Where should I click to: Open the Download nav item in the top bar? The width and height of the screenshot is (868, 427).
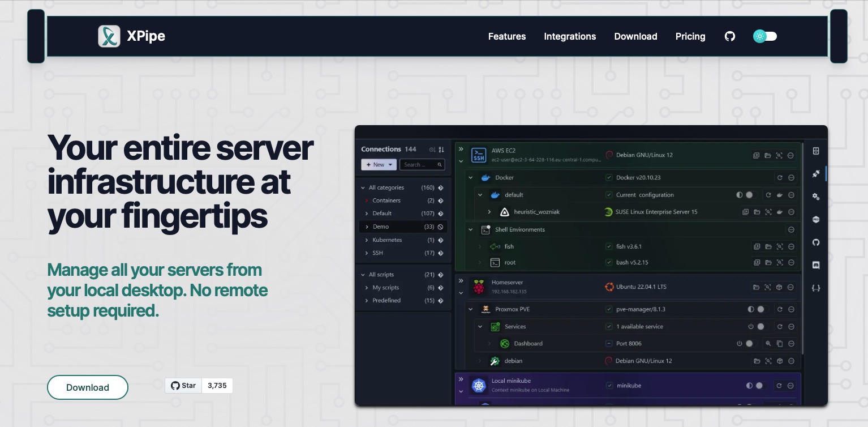(x=635, y=36)
